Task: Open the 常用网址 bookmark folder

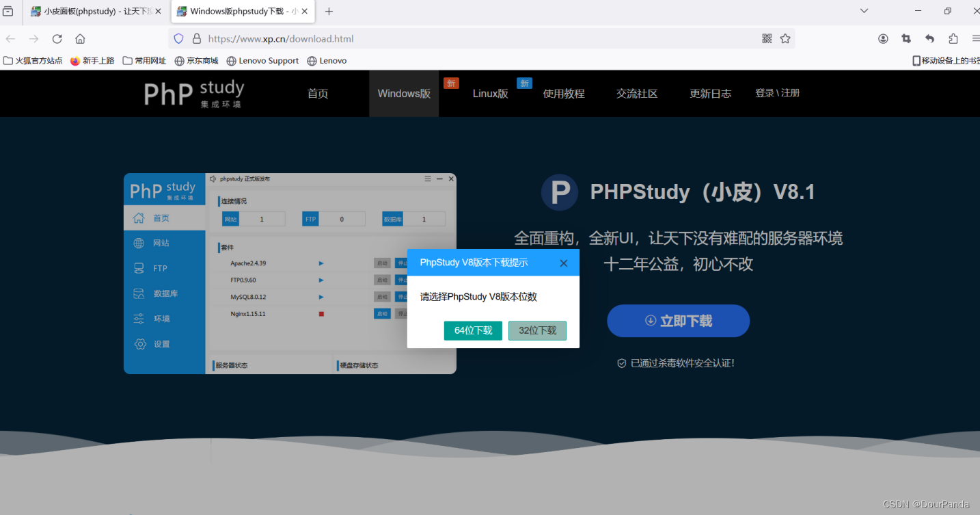Action: (x=144, y=61)
